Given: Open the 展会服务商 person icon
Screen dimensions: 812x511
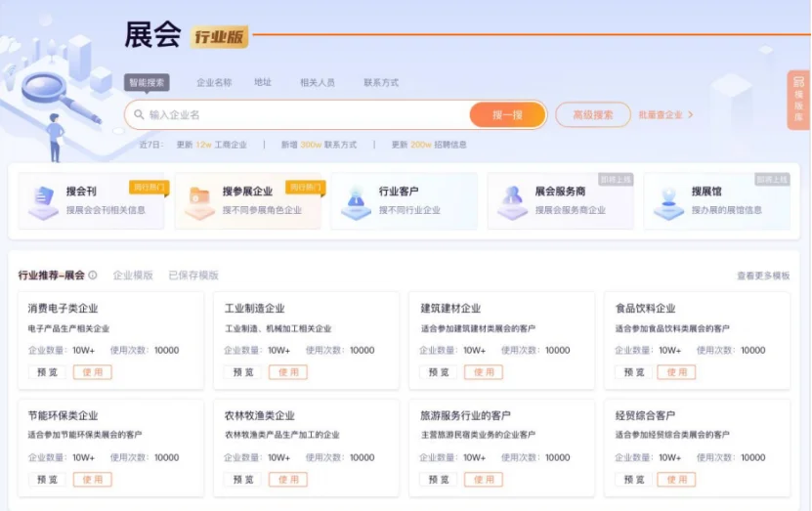Looking at the screenshot, I should [x=513, y=202].
